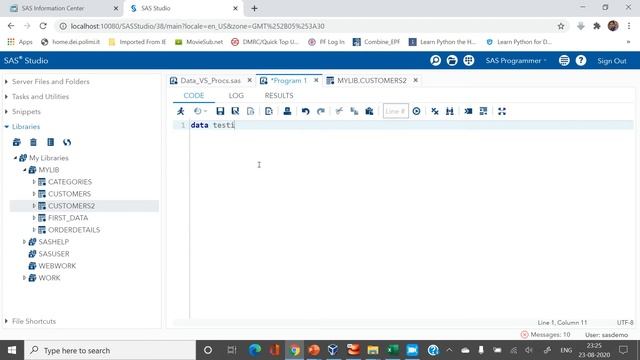Switch to the CODE tab
The height and width of the screenshot is (360, 640).
(x=194, y=96)
